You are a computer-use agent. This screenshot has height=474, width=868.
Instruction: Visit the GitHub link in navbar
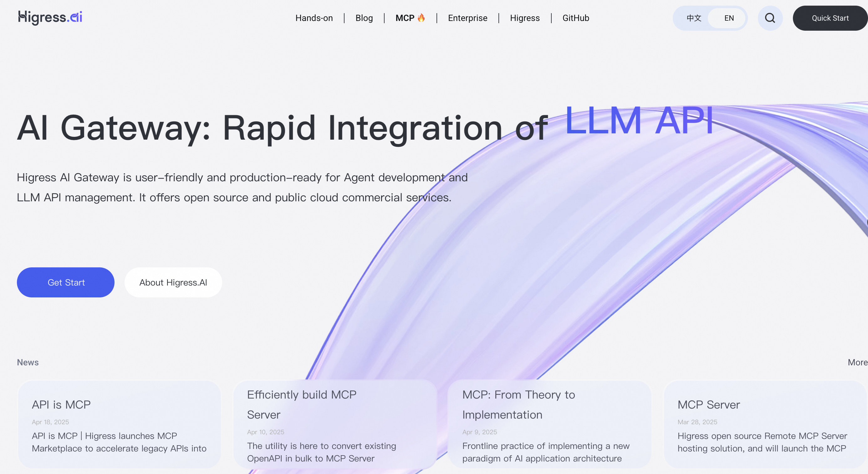pyautogui.click(x=575, y=18)
